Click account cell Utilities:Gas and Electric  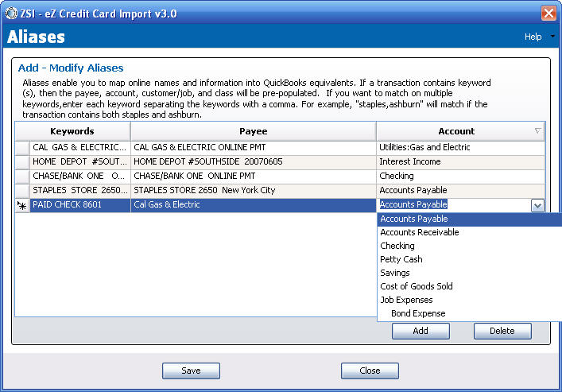click(x=460, y=148)
